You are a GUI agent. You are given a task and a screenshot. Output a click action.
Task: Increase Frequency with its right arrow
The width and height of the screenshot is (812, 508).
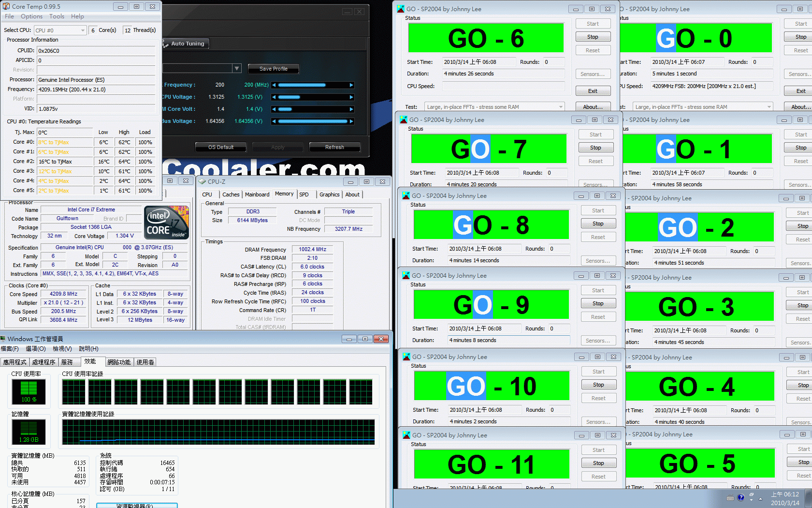click(x=351, y=85)
